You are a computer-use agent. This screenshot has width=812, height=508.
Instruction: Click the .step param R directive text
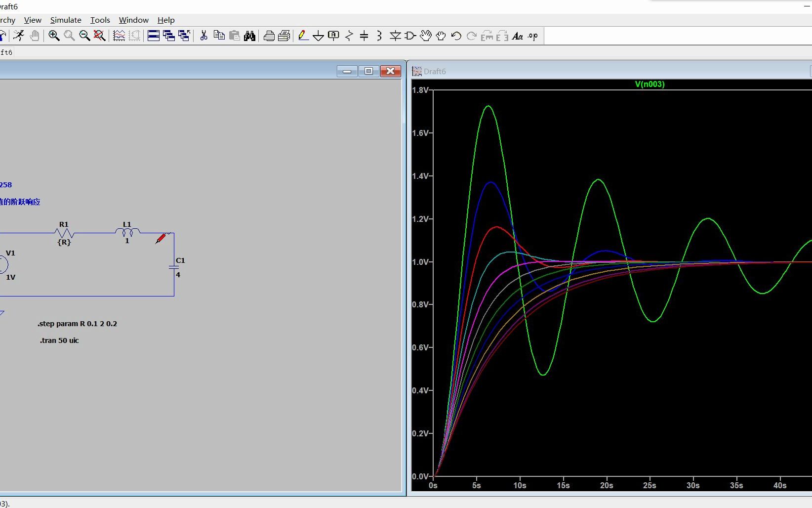click(78, 324)
